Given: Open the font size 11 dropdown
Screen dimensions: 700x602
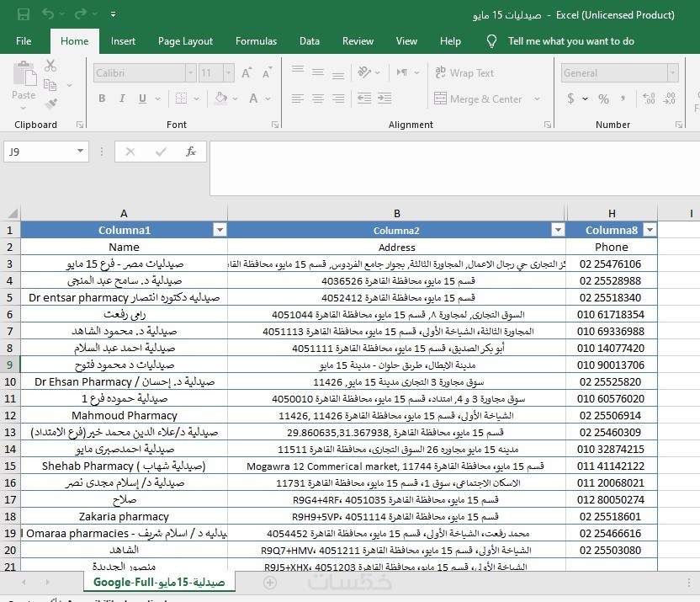Looking at the screenshot, I should 229,72.
